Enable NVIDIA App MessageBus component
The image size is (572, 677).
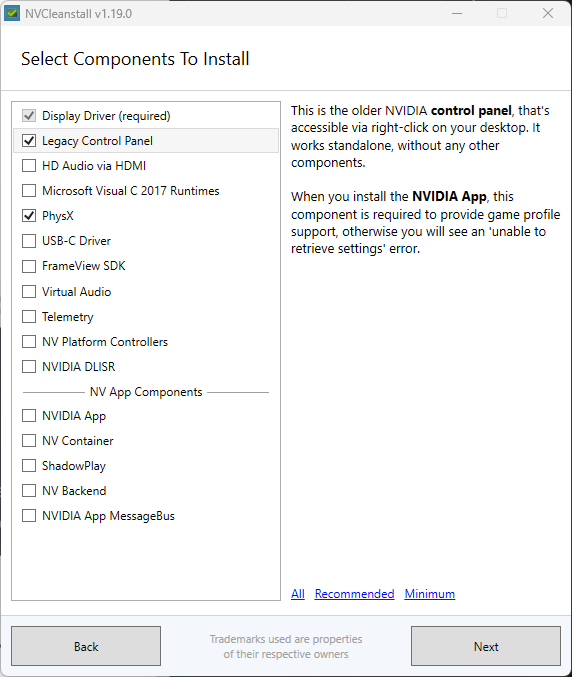[x=29, y=516]
